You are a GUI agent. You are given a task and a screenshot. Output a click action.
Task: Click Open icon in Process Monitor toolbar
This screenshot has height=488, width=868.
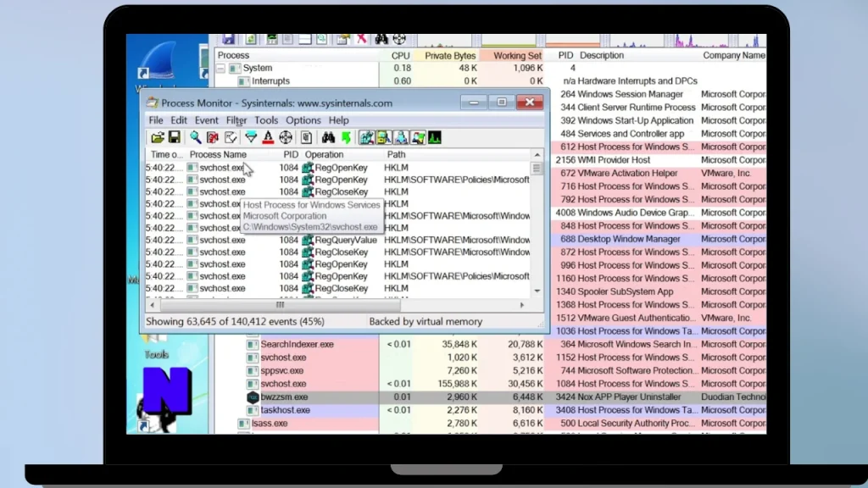tap(157, 138)
